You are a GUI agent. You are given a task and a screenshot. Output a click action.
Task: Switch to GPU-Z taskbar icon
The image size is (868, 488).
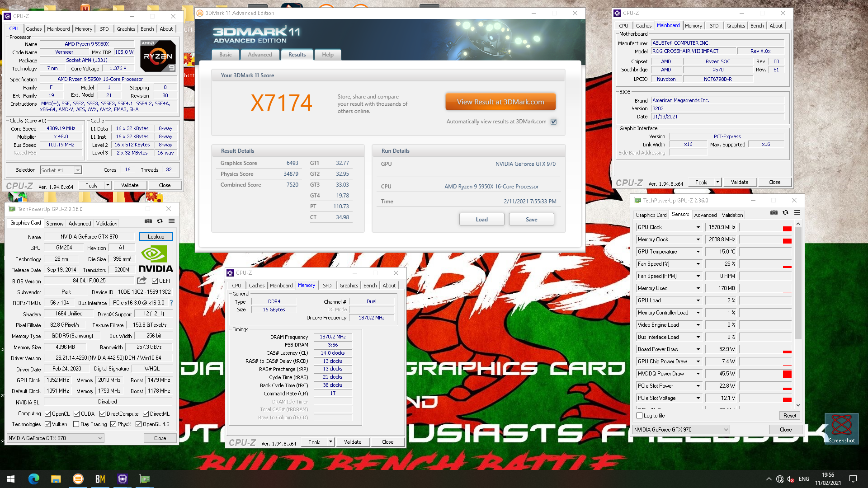coord(145,479)
